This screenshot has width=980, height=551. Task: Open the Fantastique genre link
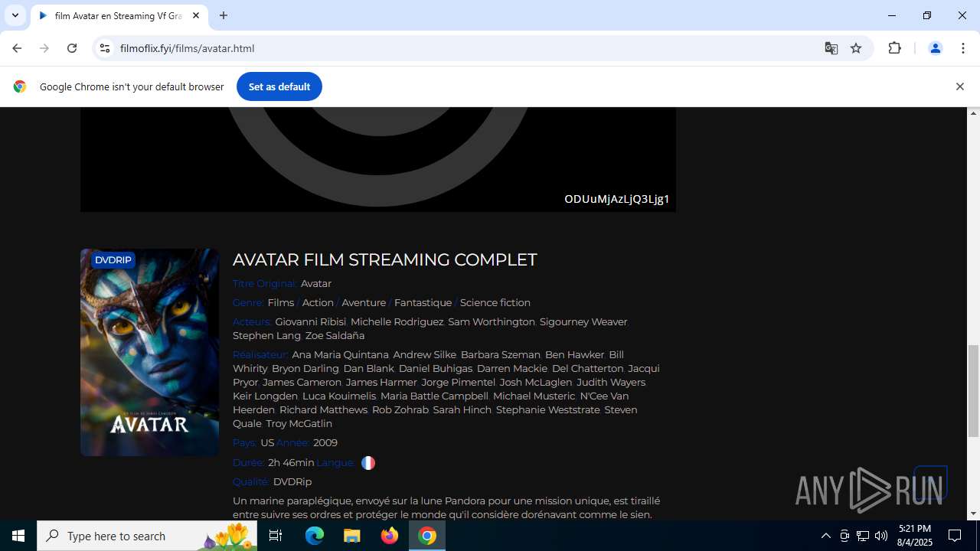point(423,302)
